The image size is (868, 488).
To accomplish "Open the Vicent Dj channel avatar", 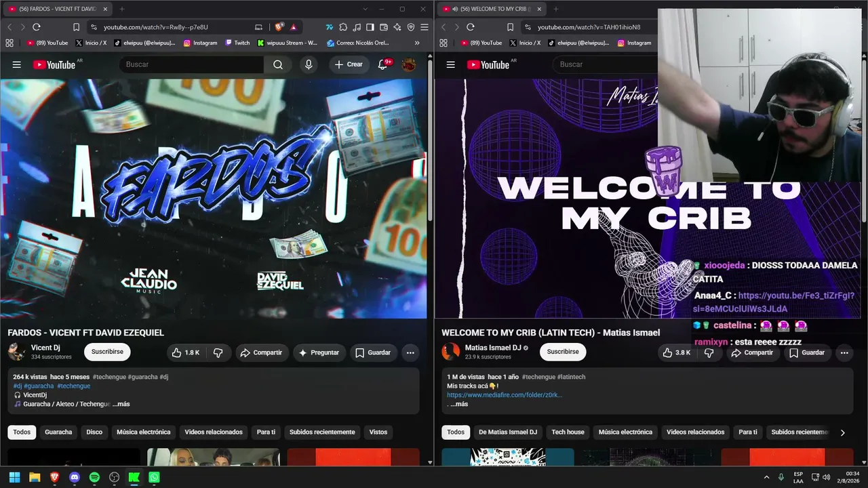I will coord(17,352).
